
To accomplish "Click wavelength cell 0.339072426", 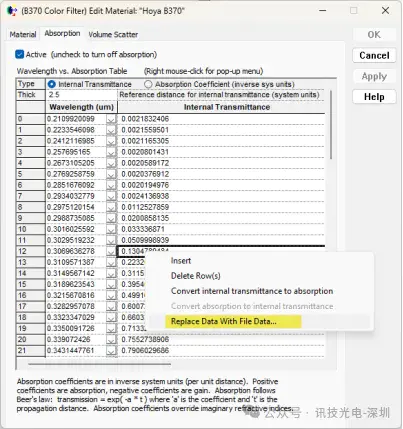I will pos(76,339).
